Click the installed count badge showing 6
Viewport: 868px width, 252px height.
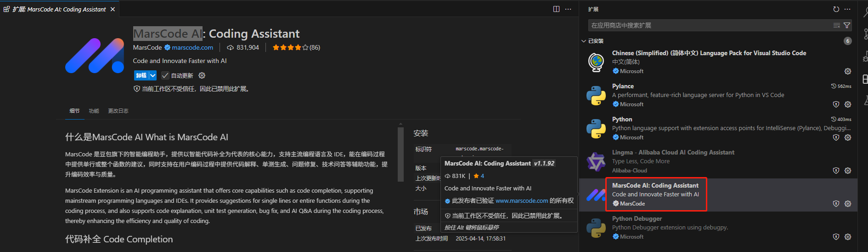[x=848, y=41]
